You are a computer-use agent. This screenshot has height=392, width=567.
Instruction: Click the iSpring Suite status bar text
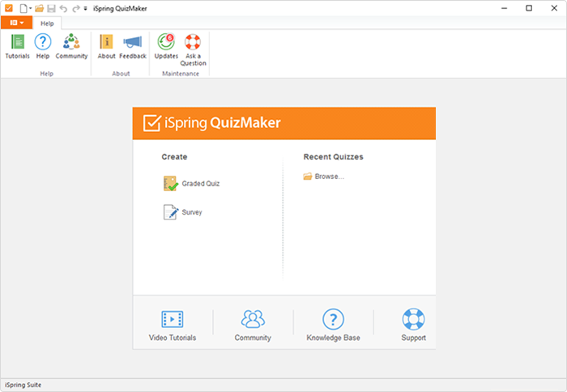[x=23, y=385]
